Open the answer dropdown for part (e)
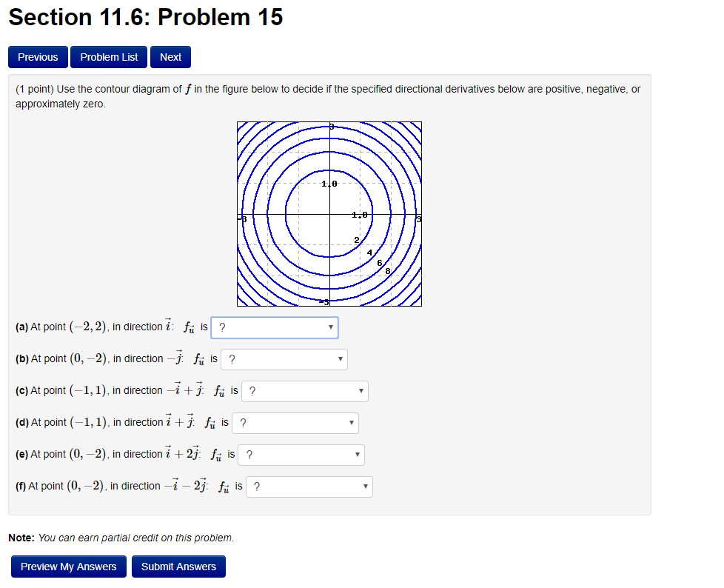724x588 pixels. click(x=301, y=455)
